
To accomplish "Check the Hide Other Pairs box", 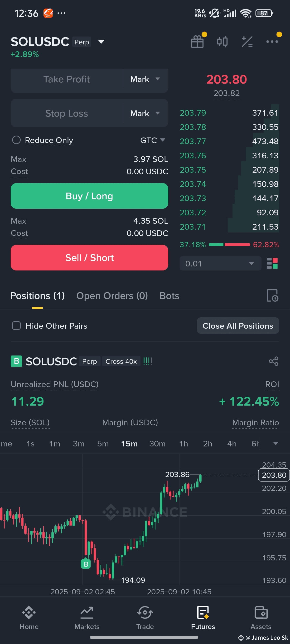I will [16, 326].
